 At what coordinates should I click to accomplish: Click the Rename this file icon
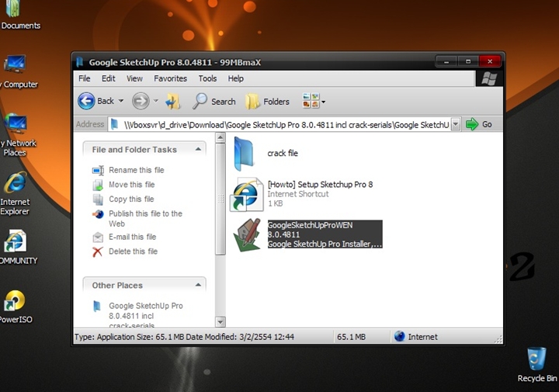[x=98, y=170]
